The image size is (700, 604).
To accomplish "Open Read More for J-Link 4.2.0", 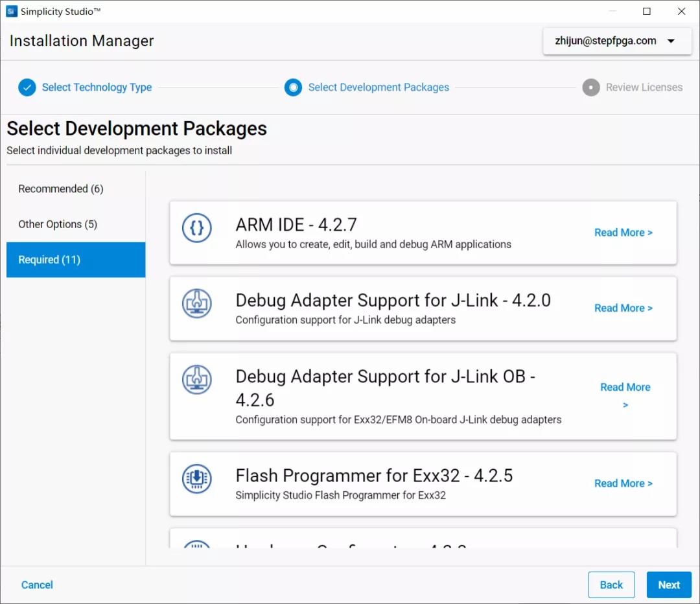I will point(624,308).
